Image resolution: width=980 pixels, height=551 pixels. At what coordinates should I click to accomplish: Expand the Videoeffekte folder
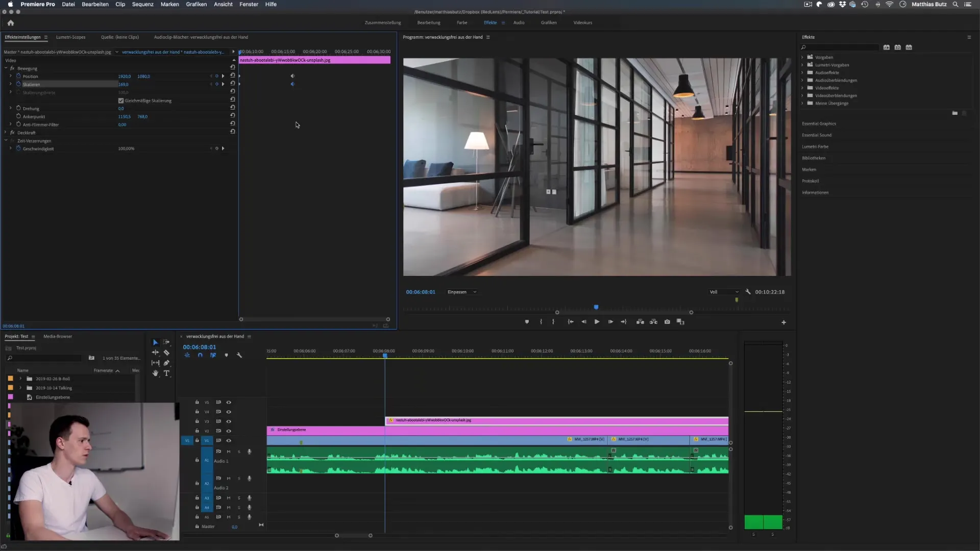click(x=802, y=88)
